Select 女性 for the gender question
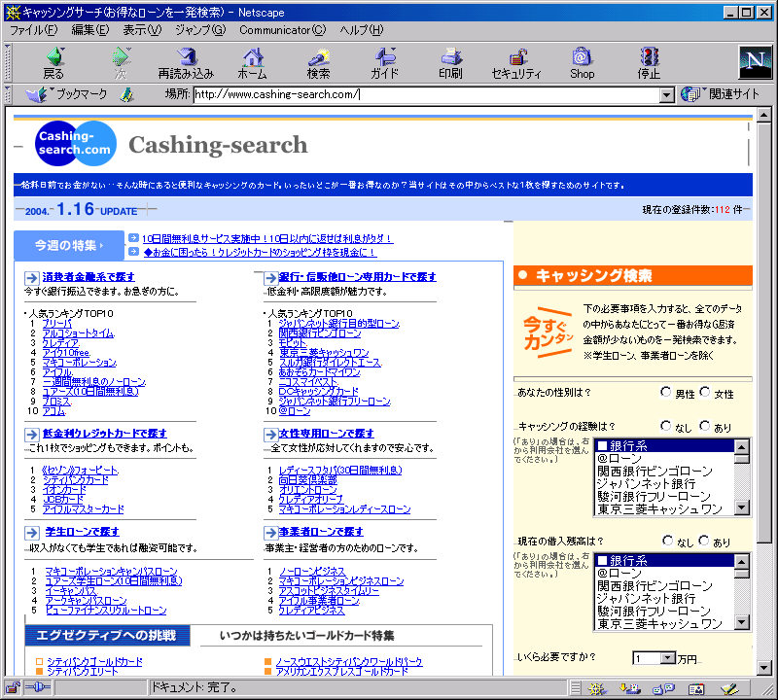This screenshot has height=700, width=778. (x=704, y=393)
